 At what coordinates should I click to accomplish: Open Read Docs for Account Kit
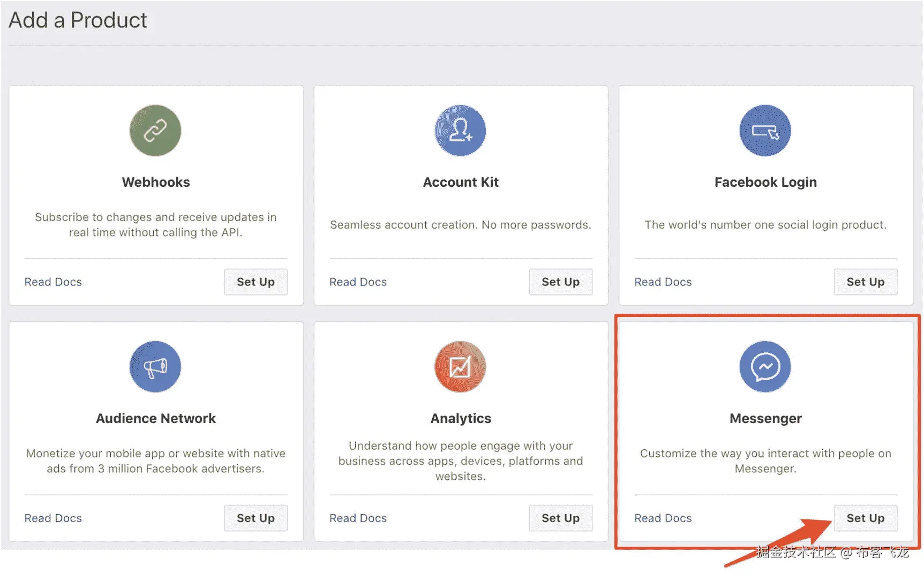(x=358, y=282)
